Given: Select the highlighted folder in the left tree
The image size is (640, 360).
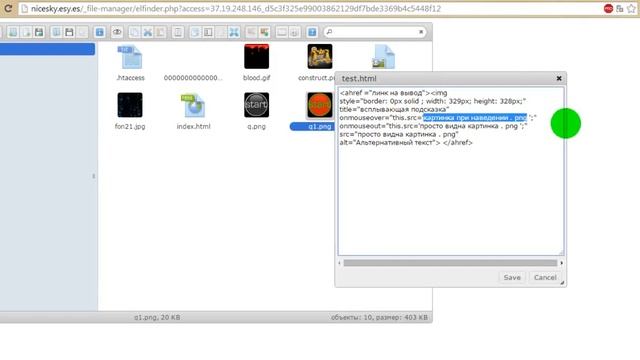Looking at the screenshot, I should pos(47,49).
